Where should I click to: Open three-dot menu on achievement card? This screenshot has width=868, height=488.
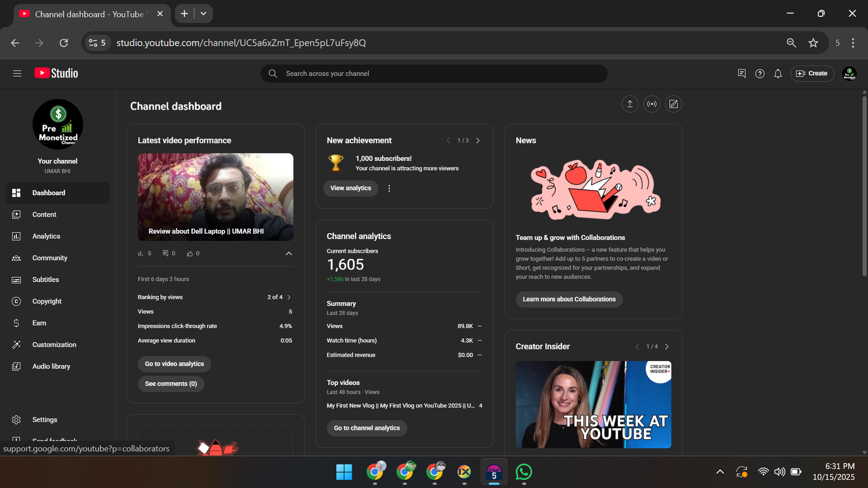pyautogui.click(x=389, y=188)
